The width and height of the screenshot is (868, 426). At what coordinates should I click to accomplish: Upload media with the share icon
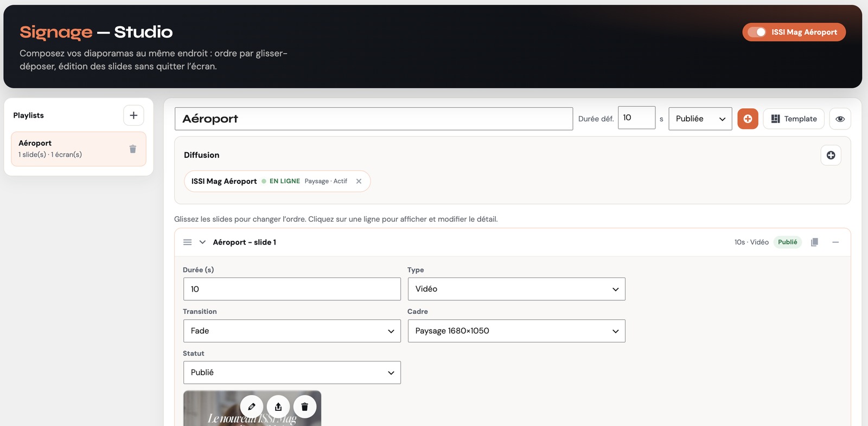pyautogui.click(x=278, y=406)
